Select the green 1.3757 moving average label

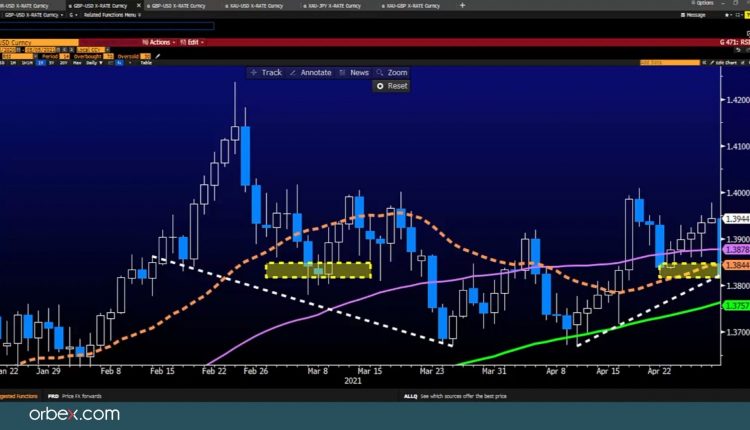pos(737,305)
